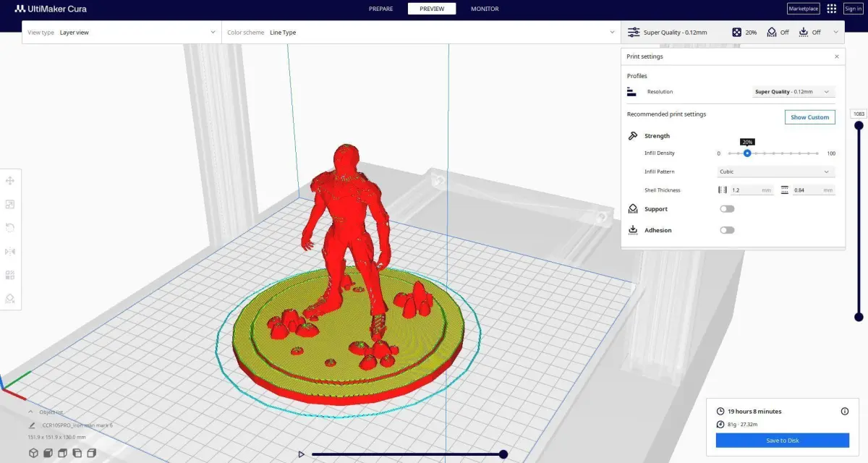Viewport: 868px width, 463px height.
Task: Open the Marketplace
Action: [x=803, y=9]
